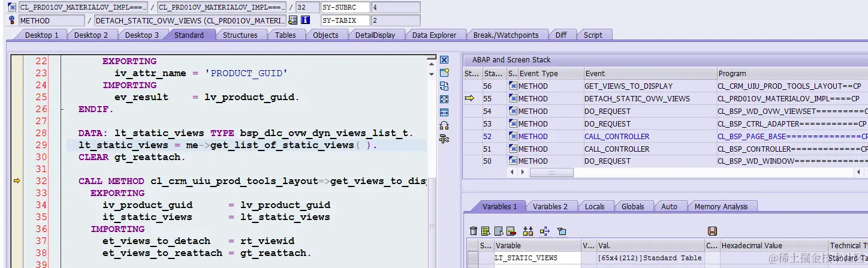Open the Desktop 3 tab
Image resolution: width=868 pixels, height=268 pixels.
(x=142, y=35)
